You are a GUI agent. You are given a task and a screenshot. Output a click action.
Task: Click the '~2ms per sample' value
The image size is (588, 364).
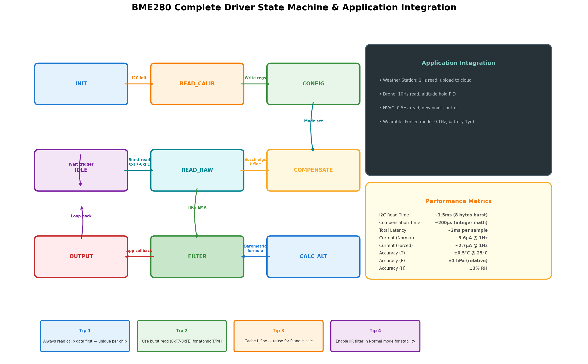coord(467,230)
